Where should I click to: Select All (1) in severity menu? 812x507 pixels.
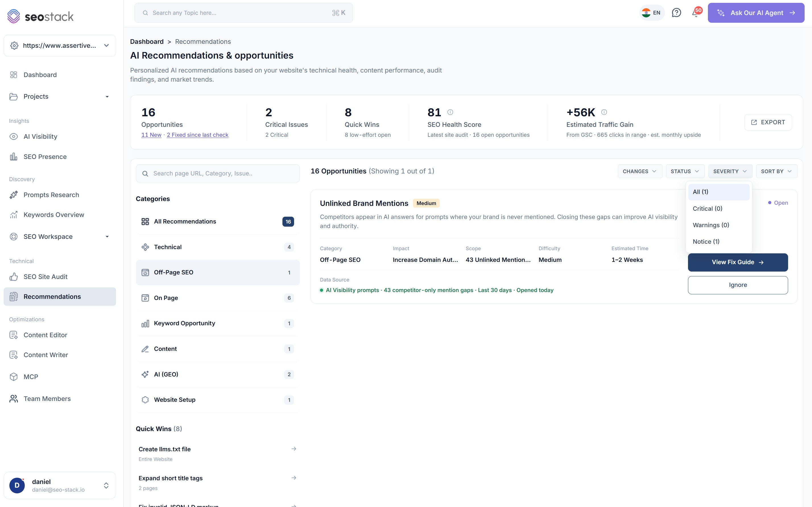click(x=718, y=192)
